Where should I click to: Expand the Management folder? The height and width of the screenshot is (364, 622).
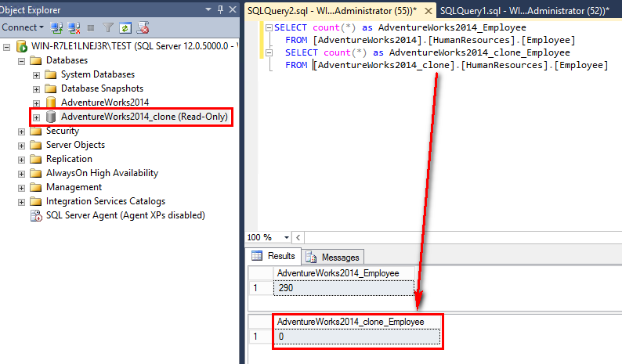point(21,188)
